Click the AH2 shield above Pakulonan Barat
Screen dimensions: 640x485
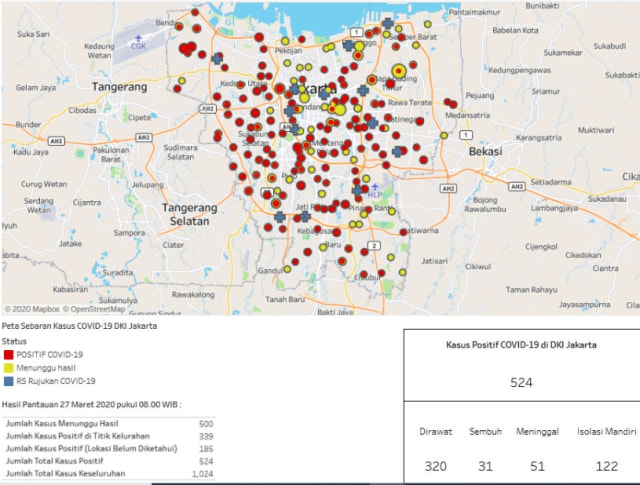(x=144, y=137)
